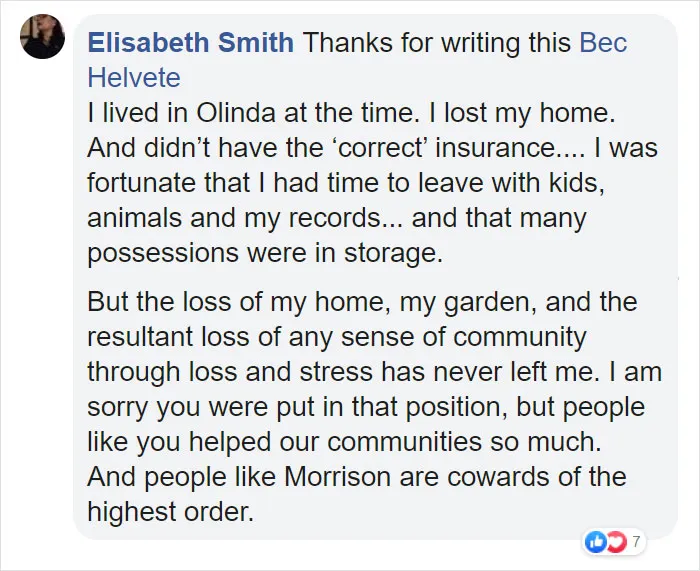Image resolution: width=700 pixels, height=571 pixels.
Task: Open the Elisabeth Smith profile name link
Action: pos(191,42)
